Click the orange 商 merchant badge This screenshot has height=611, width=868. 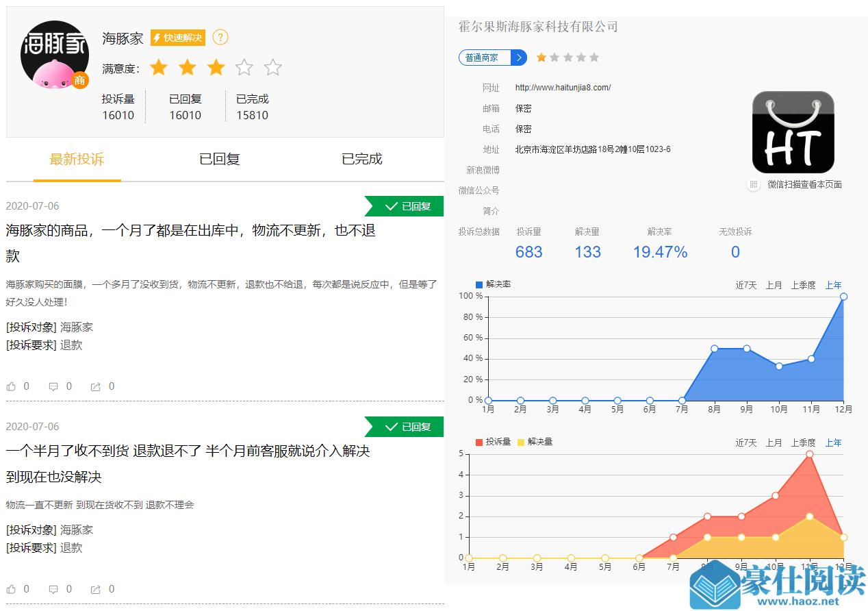pyautogui.click(x=80, y=81)
